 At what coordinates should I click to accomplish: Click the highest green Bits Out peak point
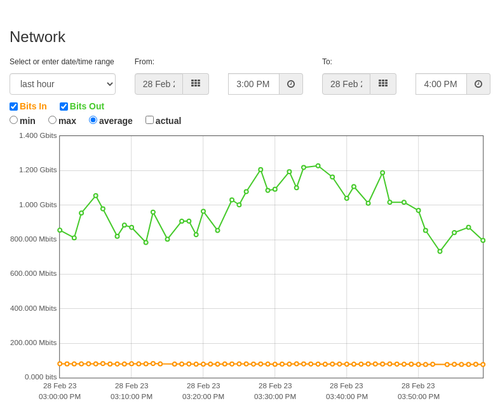318,166
